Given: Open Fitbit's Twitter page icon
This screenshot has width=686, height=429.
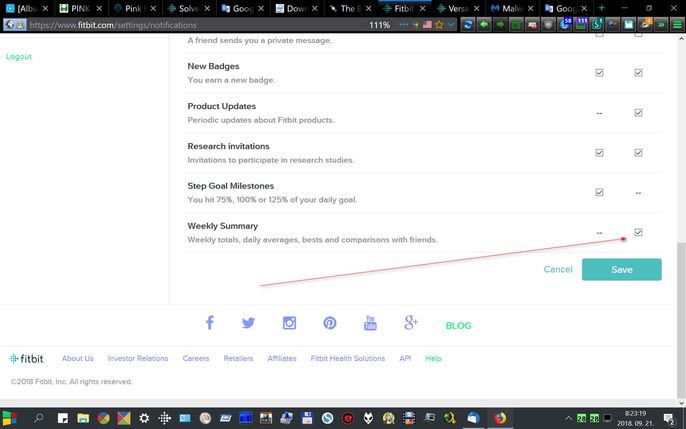Looking at the screenshot, I should 248,323.
